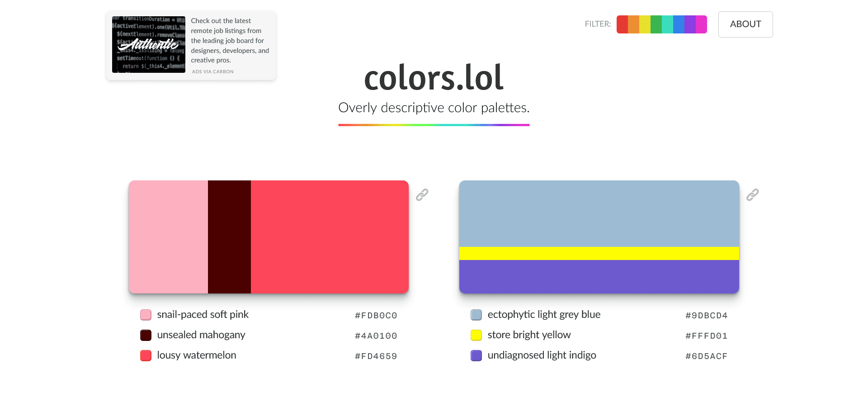868x397 pixels.
Task: Click the magenta filter swatch
Action: pos(701,24)
